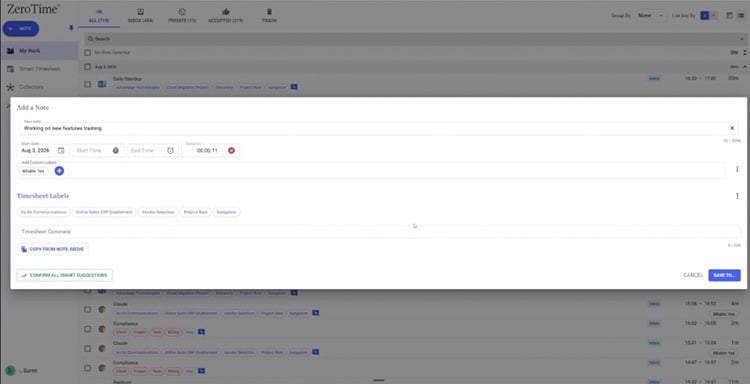Click the Outlook icon on Daily Standup row
The height and width of the screenshot is (384, 750).
click(102, 84)
